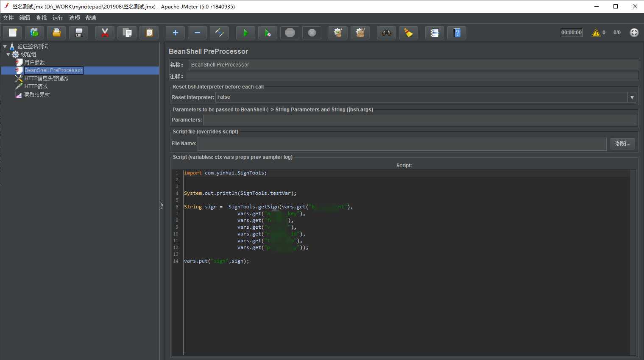The width and height of the screenshot is (644, 360).
Task: Click the Paste clipboard icon
Action: point(149,33)
